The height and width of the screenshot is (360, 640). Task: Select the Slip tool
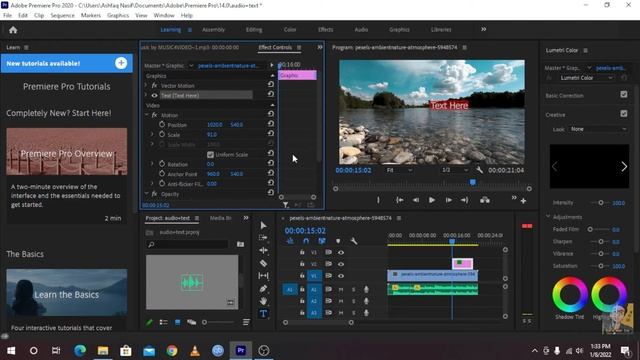(x=263, y=276)
